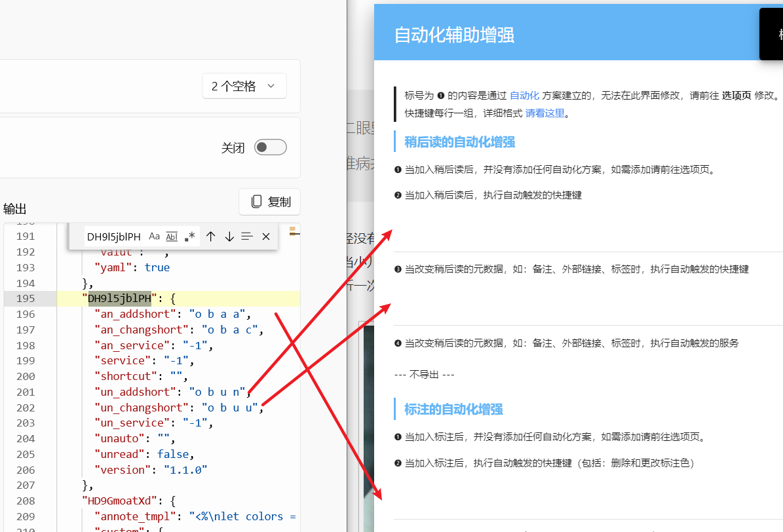Image resolution: width=783 pixels, height=532 pixels.
Task: Click the black button at top right
Action: (773, 34)
